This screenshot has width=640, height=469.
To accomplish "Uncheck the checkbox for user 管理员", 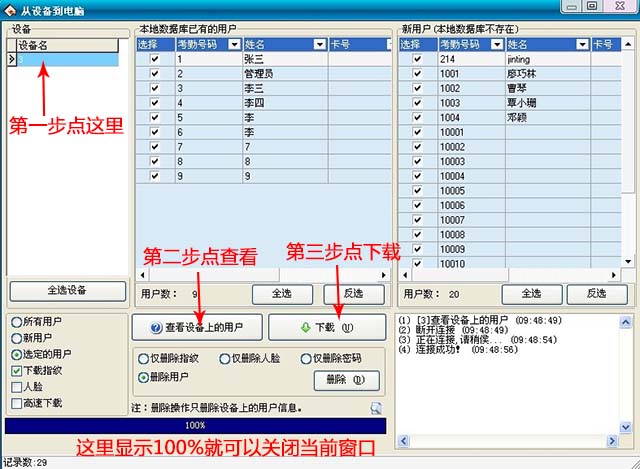I will [x=155, y=73].
